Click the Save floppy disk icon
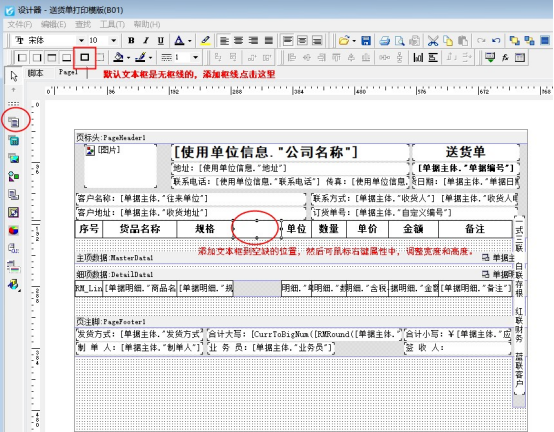 pos(366,41)
